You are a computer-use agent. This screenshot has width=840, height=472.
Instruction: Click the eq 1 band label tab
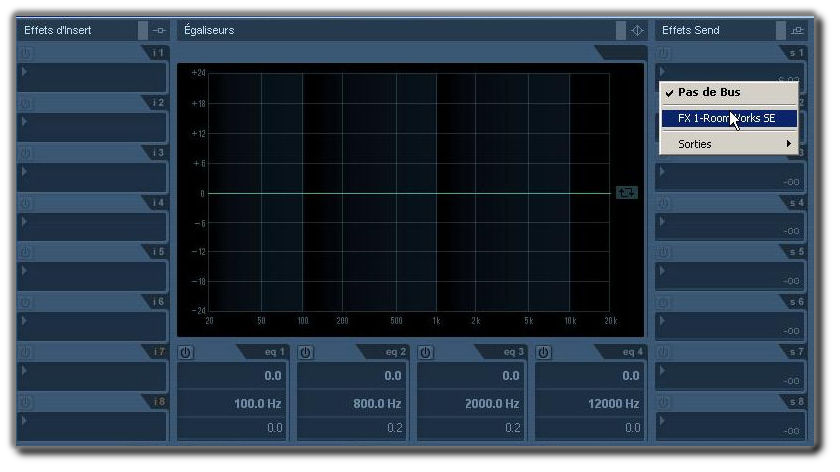(x=274, y=352)
